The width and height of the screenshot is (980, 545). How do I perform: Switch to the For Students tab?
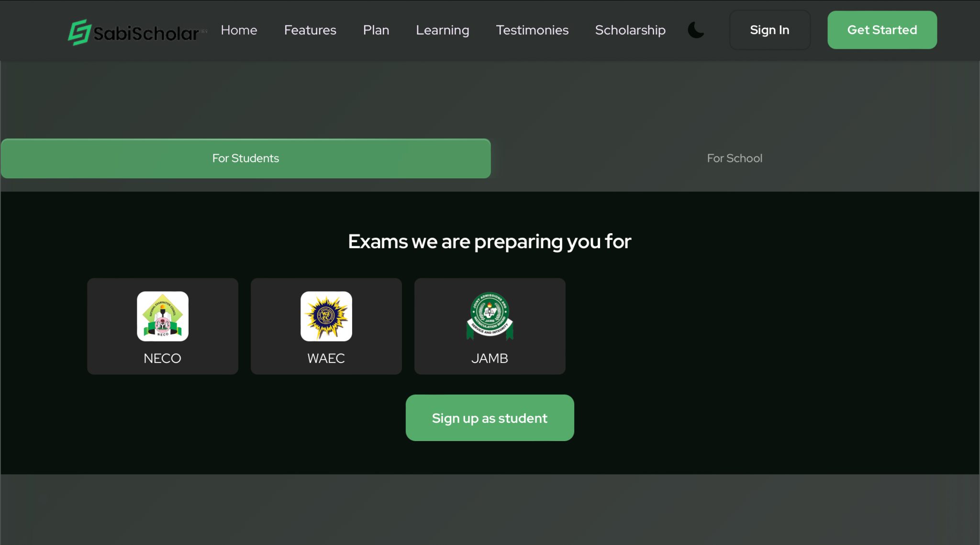coord(246,159)
